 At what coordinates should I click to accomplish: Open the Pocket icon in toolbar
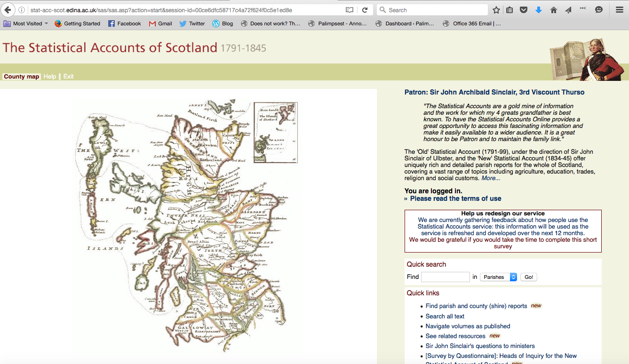click(524, 10)
